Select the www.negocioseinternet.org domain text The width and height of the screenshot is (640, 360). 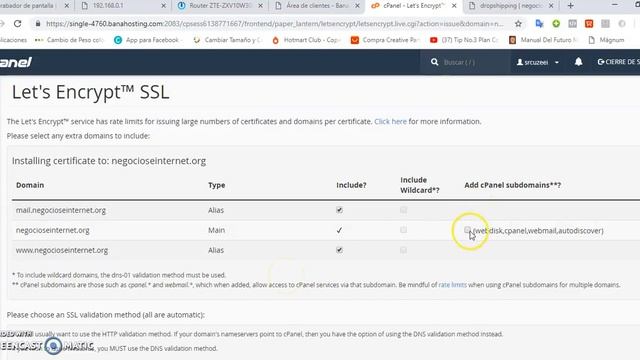62,250
